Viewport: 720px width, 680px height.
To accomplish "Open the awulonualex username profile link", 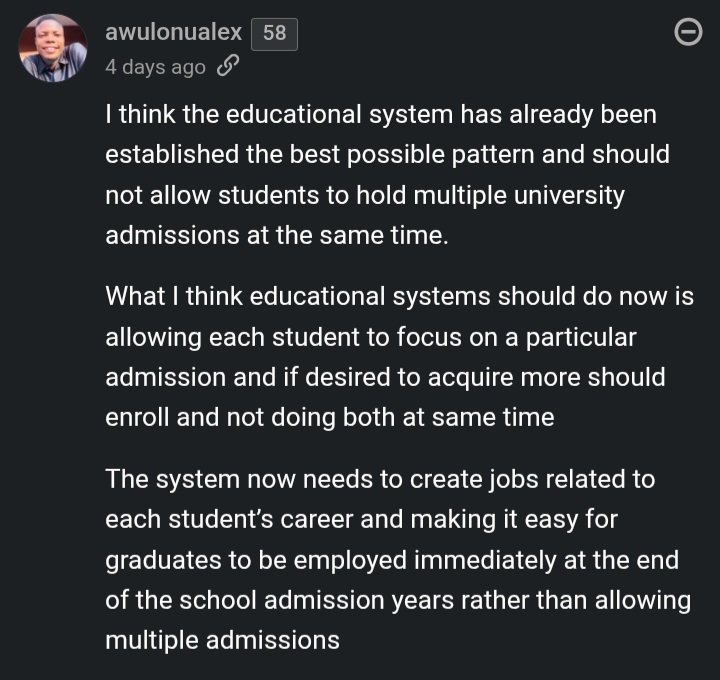I will (x=173, y=32).
